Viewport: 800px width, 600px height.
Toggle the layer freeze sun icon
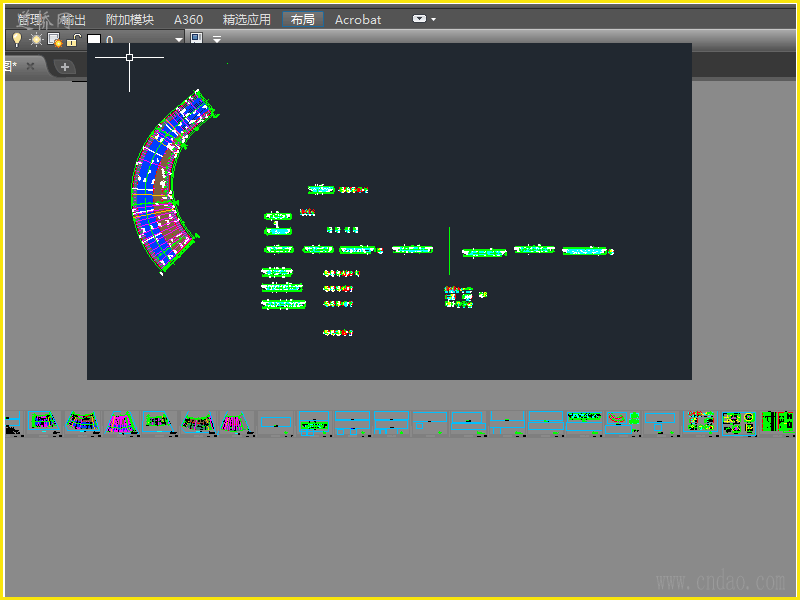36,40
